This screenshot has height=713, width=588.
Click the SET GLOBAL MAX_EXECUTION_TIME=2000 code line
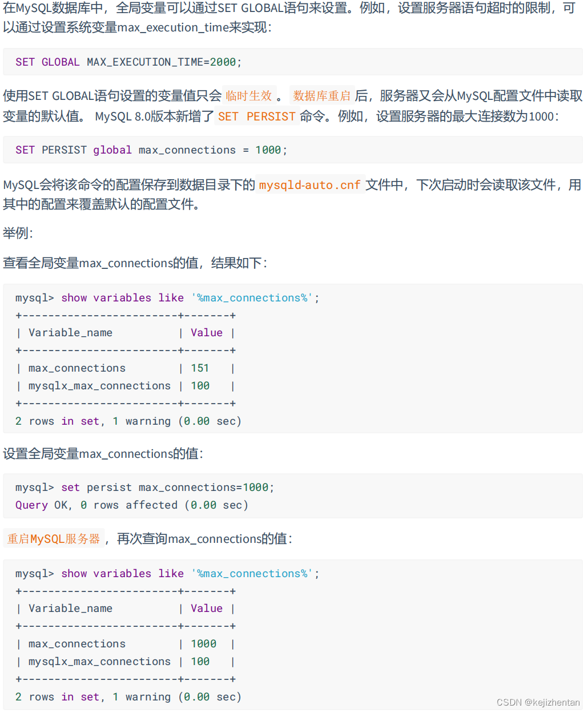128,62
